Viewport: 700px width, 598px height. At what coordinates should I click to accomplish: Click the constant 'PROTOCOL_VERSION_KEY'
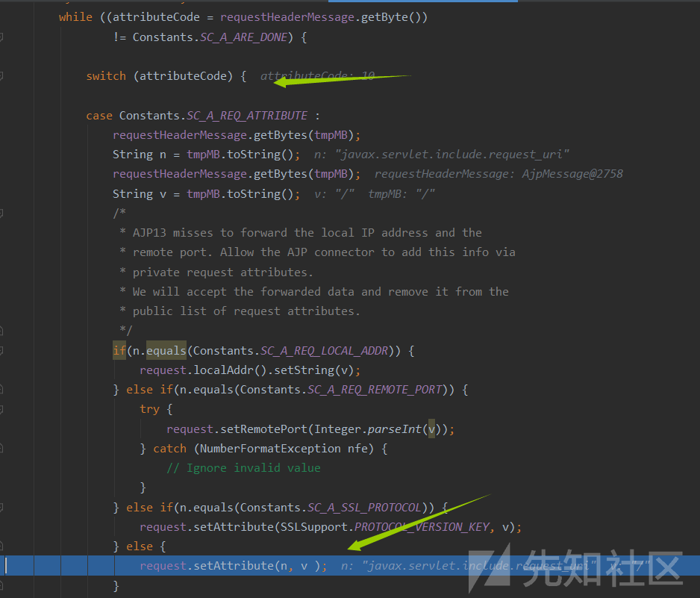click(x=422, y=527)
